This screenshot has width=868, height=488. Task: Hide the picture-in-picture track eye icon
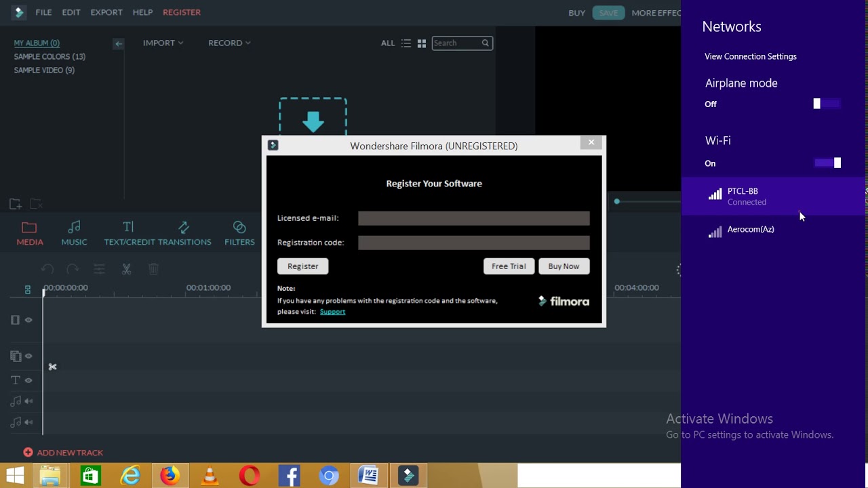tap(28, 356)
